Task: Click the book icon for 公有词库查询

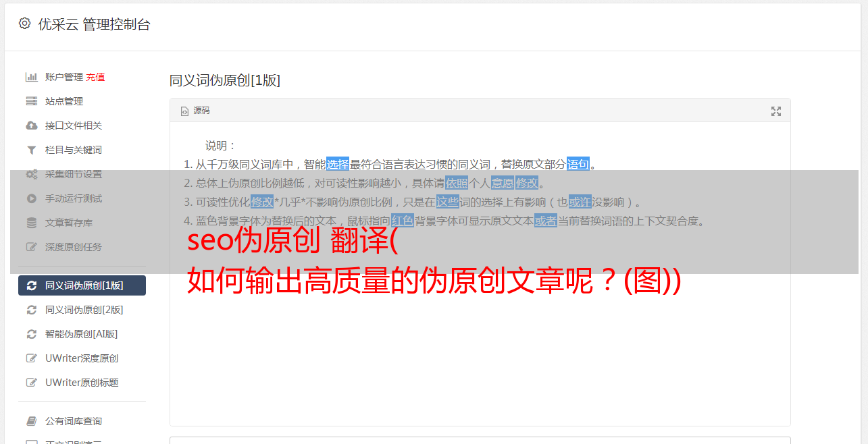Action: [31, 421]
